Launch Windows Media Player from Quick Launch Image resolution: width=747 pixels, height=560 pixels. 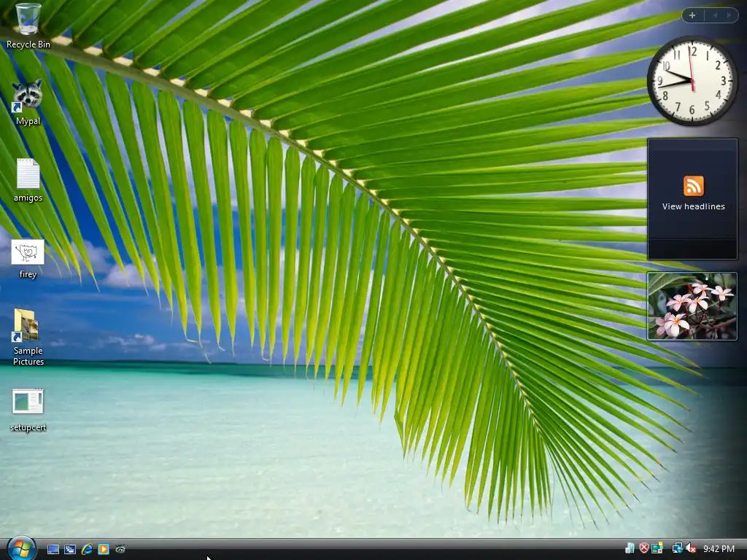tap(104, 549)
